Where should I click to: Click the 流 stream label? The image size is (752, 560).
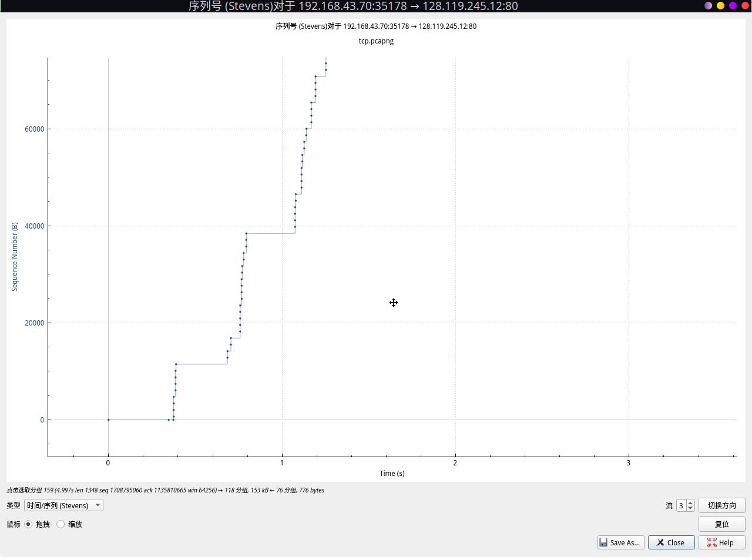point(669,505)
